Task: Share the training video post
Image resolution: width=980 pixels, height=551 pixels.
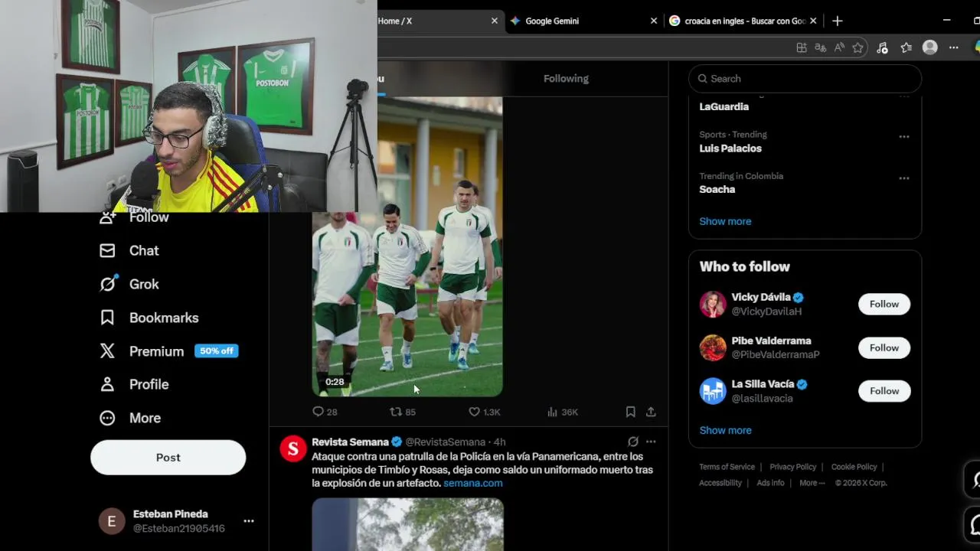Action: pos(651,412)
